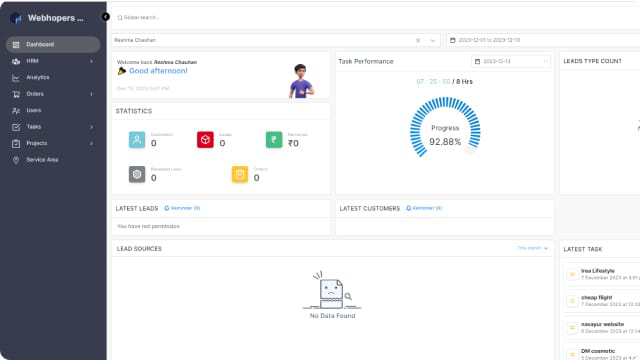
Task: Expand the Orders submenu chevron
Action: (x=91, y=94)
